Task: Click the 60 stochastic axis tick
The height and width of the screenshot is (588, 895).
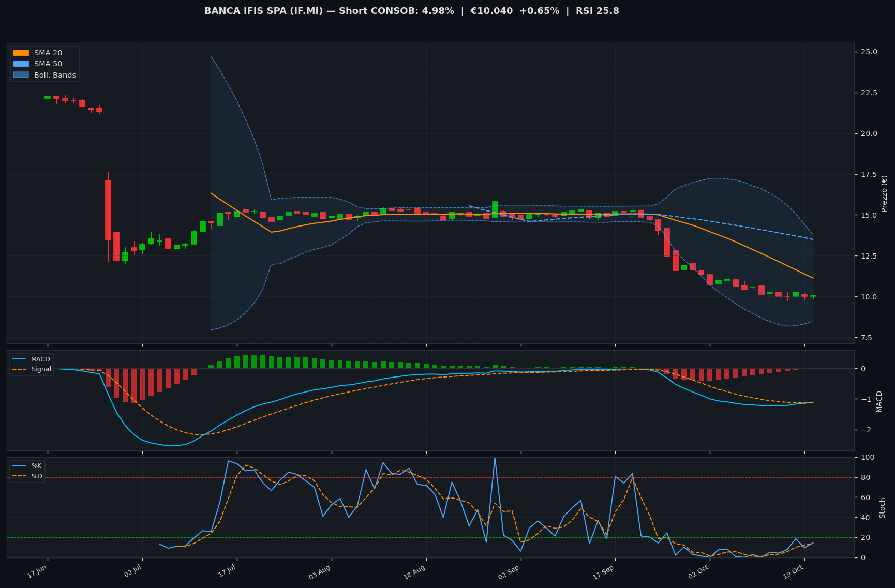Action: click(x=864, y=497)
